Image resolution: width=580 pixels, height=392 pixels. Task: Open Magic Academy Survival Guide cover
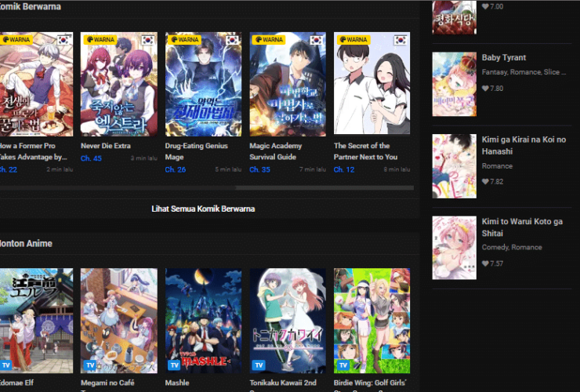point(288,84)
